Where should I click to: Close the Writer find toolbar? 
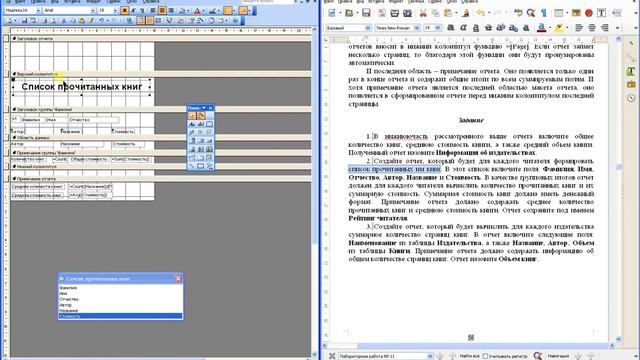pyautogui.click(x=332, y=356)
